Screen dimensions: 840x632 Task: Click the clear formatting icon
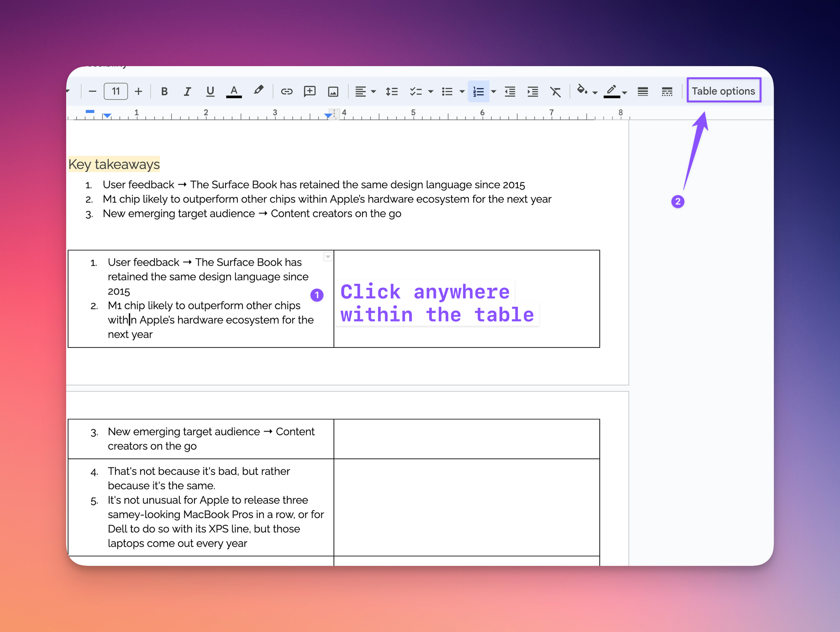[555, 91]
